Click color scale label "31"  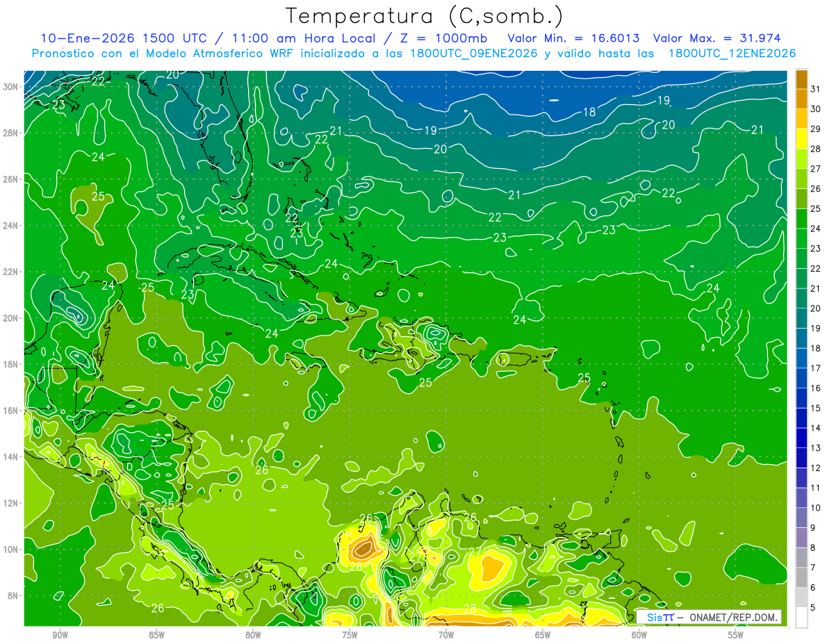pyautogui.click(x=816, y=88)
